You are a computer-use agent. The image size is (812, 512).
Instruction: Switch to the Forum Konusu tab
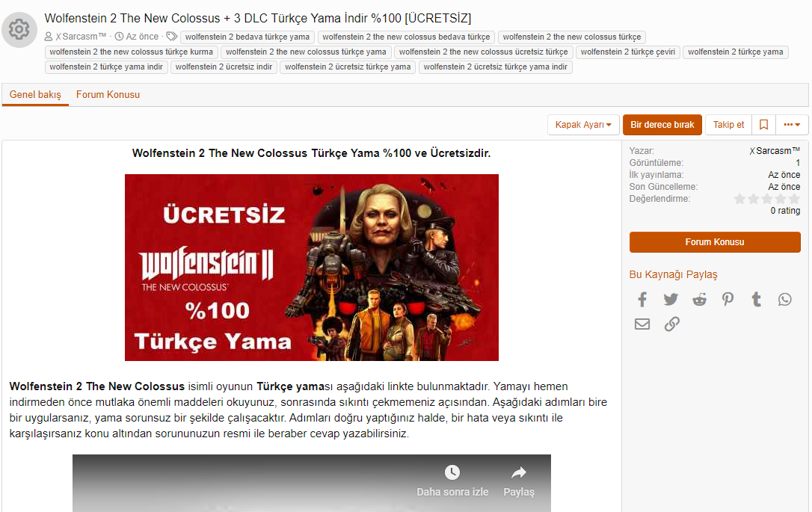click(108, 95)
